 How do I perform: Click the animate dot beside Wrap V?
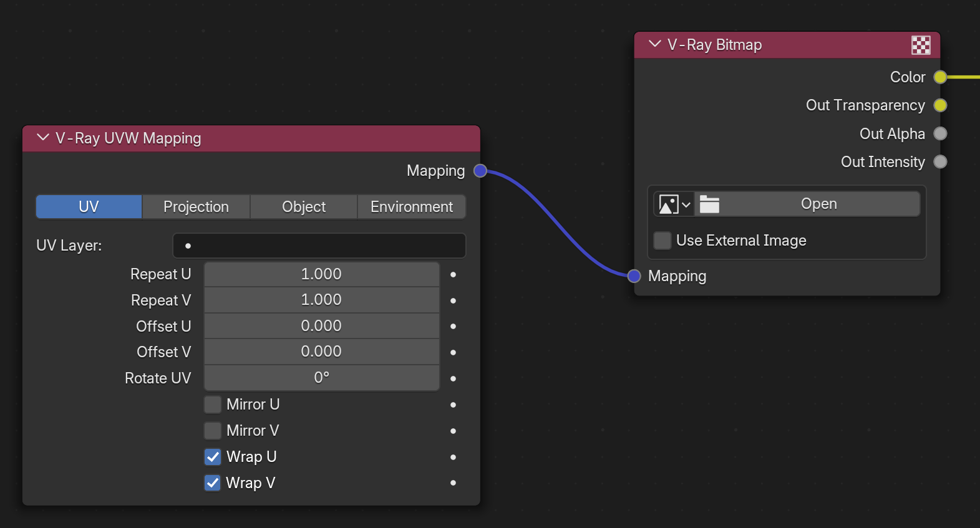pos(453,482)
